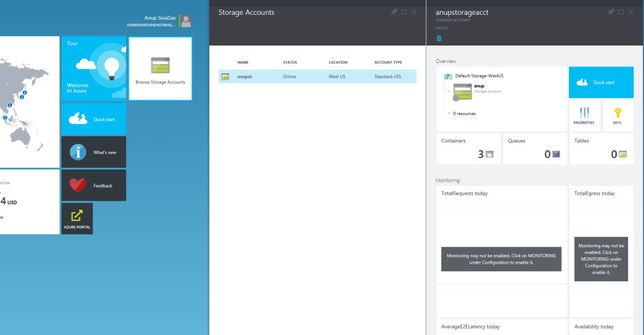Open the What's new info tile
This screenshot has width=644, height=335.
(94, 152)
